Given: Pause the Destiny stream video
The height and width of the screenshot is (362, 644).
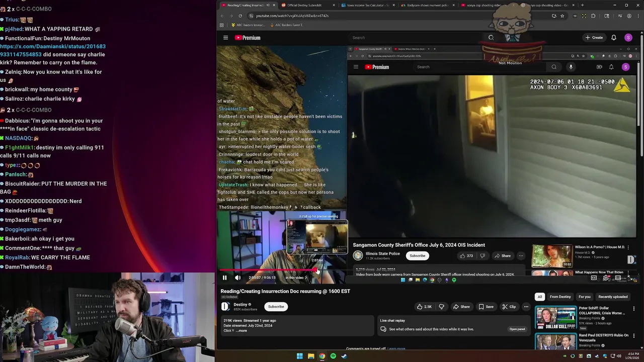Looking at the screenshot, I should (x=224, y=278).
